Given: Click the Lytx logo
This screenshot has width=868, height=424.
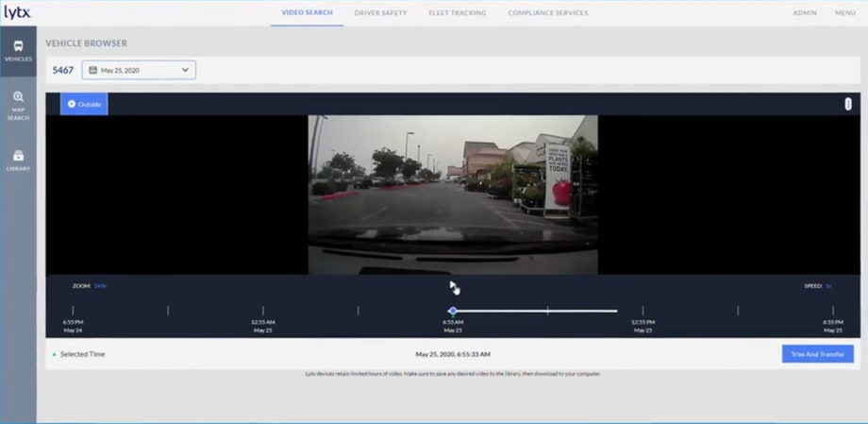Looking at the screenshot, I should pyautogui.click(x=18, y=12).
